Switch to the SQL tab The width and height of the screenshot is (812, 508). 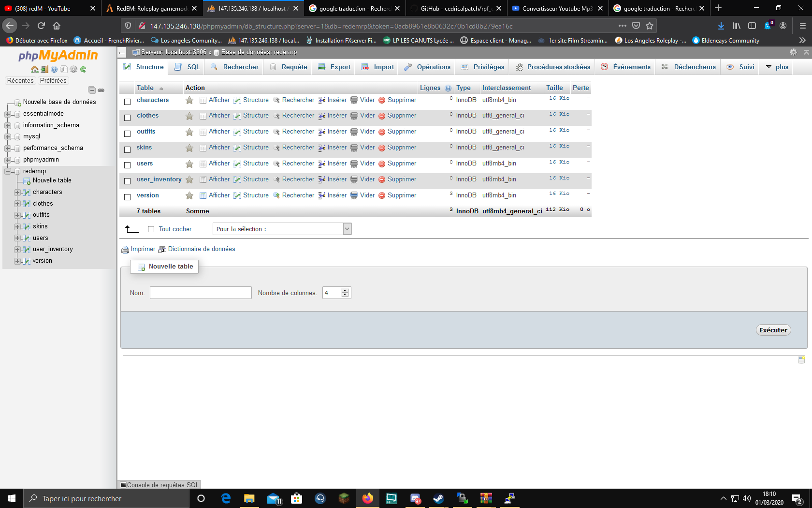[x=188, y=67]
